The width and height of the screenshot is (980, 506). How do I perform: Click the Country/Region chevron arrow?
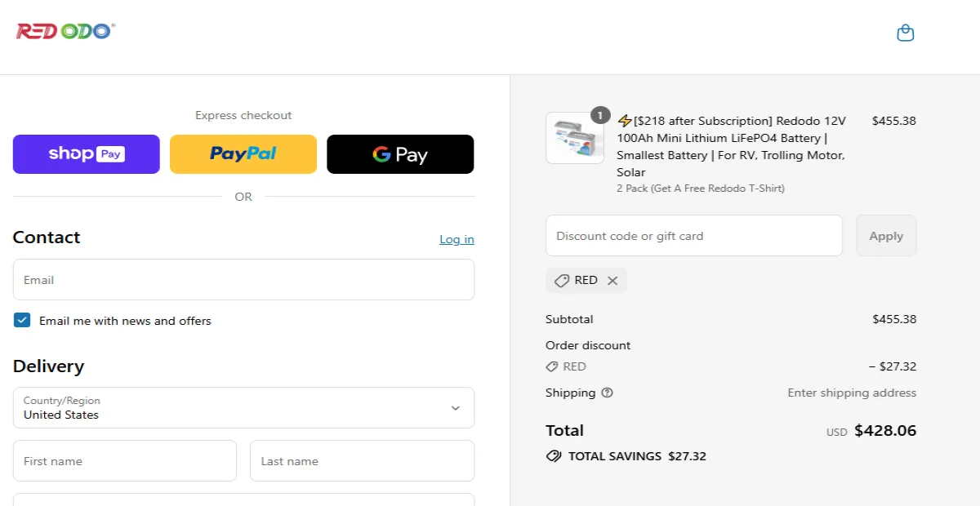click(456, 408)
